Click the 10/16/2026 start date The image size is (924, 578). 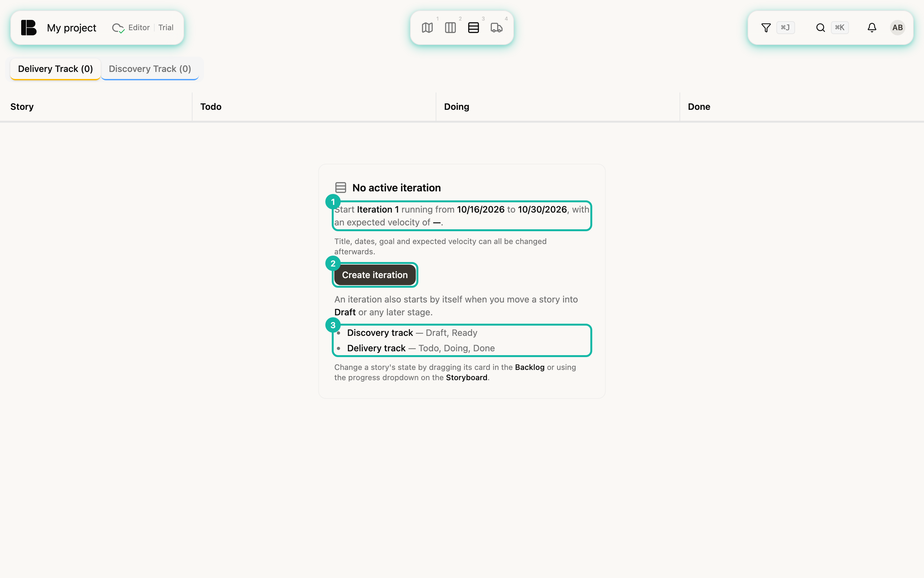(x=481, y=209)
